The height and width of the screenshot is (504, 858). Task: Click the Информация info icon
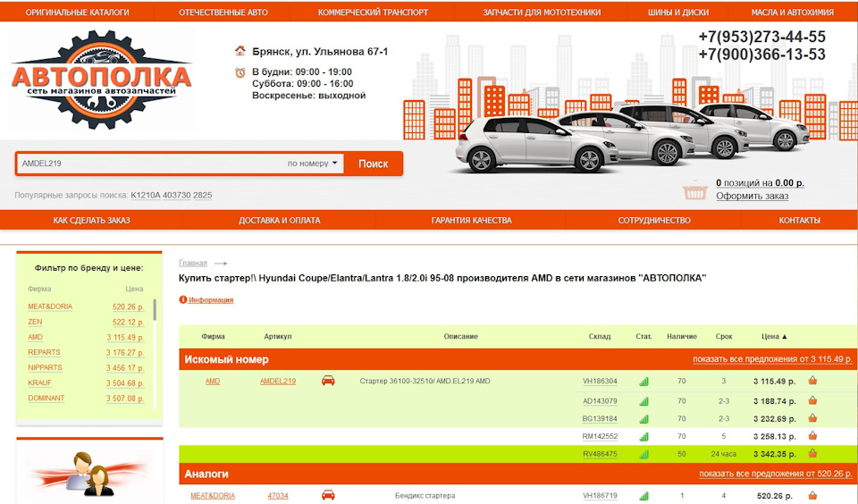click(x=182, y=299)
